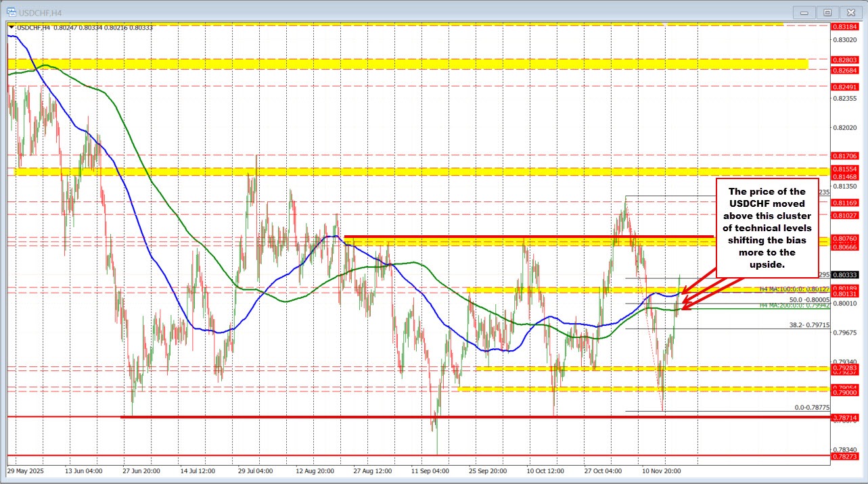Click the 0.82803 upper resistance label
The width and height of the screenshot is (868, 484).
(x=846, y=59)
